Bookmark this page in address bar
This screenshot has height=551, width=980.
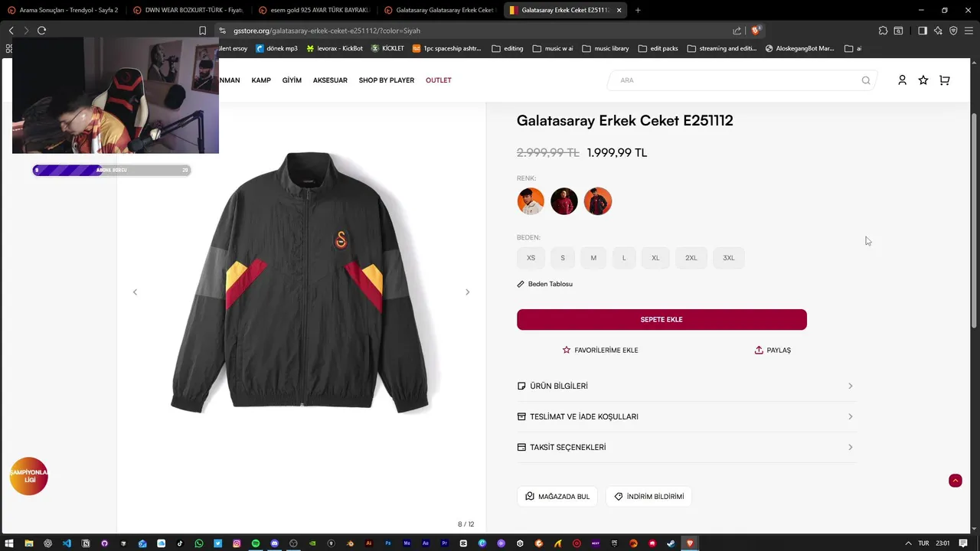point(202,31)
